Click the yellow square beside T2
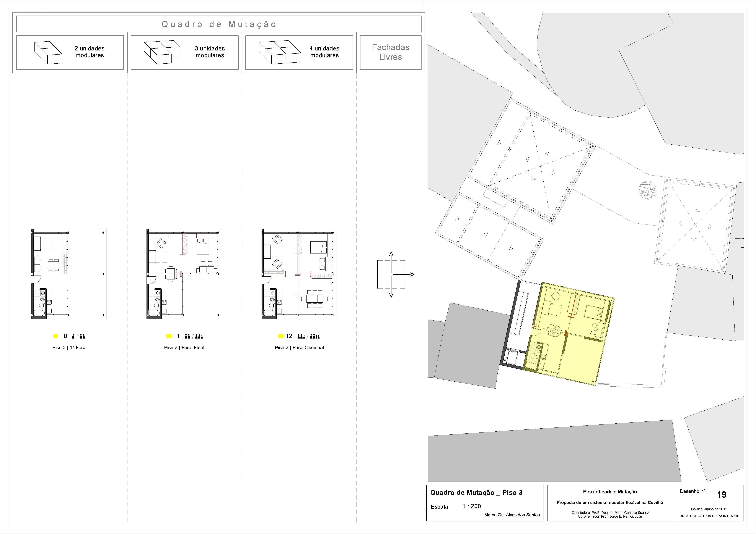Image resolution: width=756 pixels, height=534 pixels. tap(280, 336)
